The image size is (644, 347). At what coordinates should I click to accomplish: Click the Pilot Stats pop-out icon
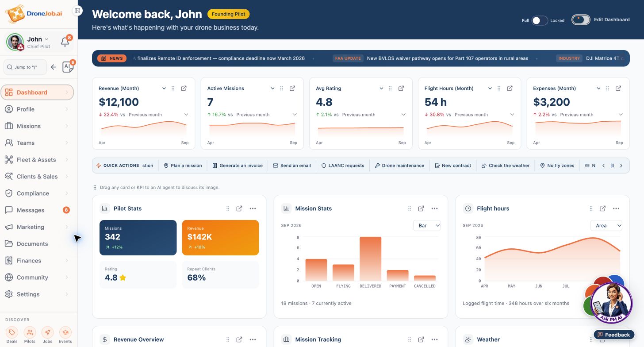click(x=239, y=208)
